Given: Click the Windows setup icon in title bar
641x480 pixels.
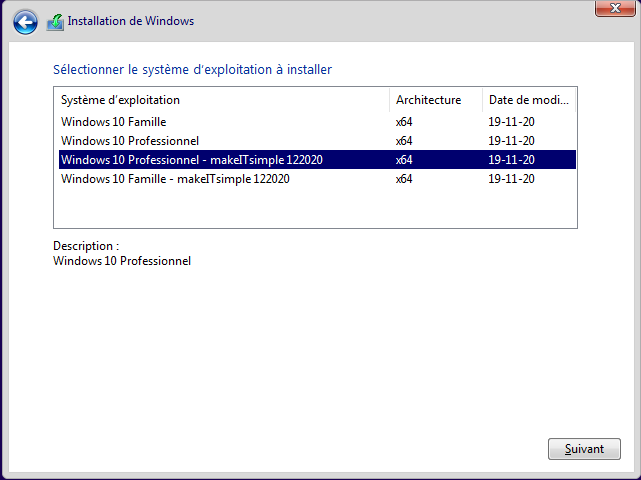Looking at the screenshot, I should click(55, 21).
